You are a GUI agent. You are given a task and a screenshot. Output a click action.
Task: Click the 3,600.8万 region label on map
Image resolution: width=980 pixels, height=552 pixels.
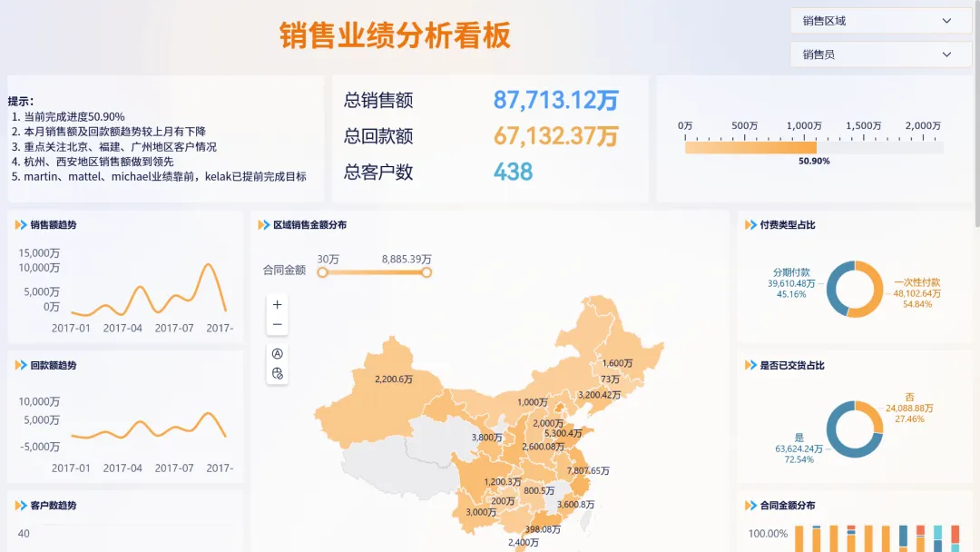[575, 505]
